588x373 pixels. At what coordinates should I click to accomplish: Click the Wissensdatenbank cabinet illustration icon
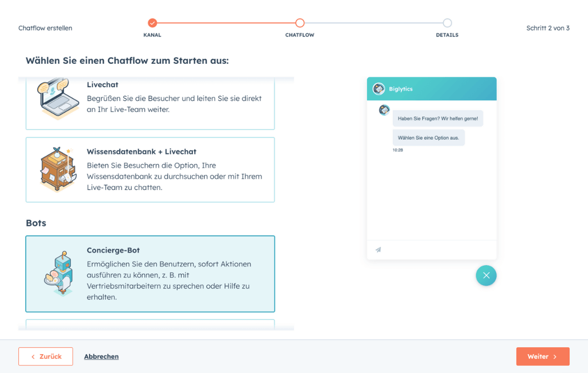pos(58,169)
